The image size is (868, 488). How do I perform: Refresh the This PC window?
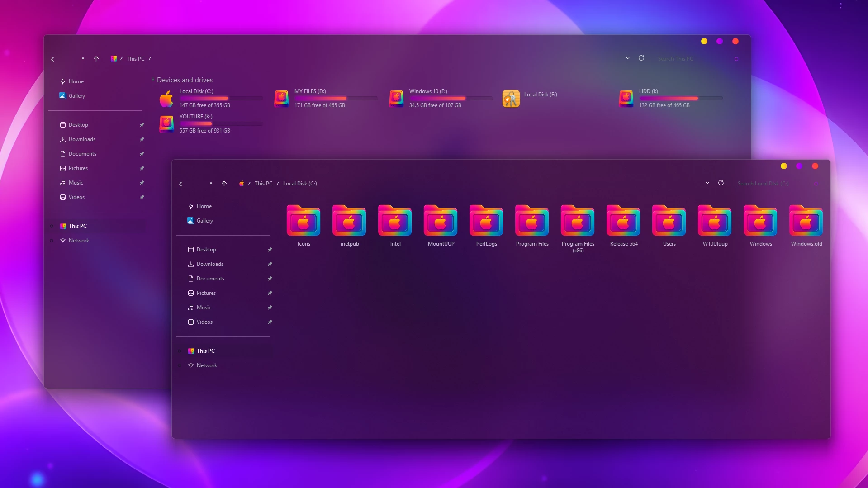click(x=641, y=58)
